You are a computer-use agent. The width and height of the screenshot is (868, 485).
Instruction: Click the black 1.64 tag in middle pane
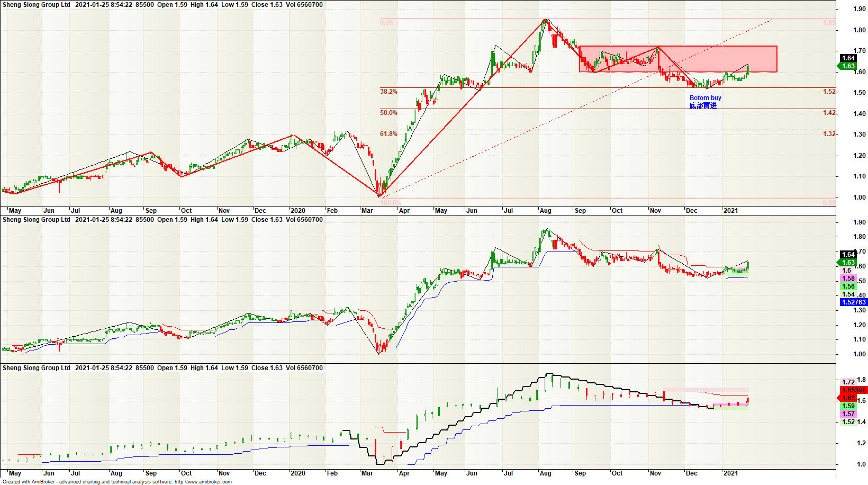pos(848,255)
